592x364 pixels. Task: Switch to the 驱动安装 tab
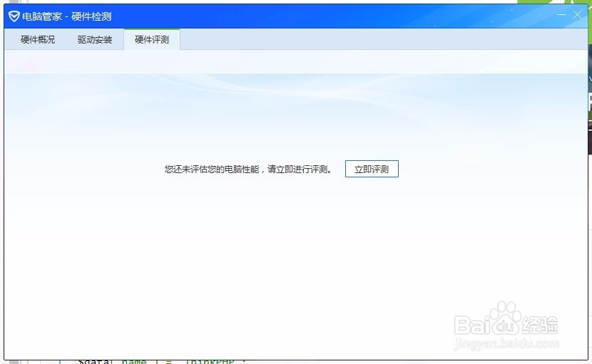[95, 40]
